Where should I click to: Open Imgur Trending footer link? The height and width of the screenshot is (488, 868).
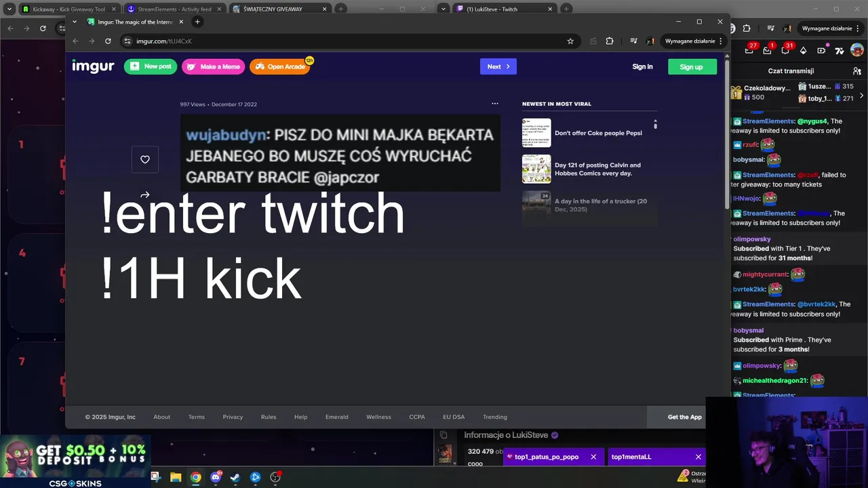tap(495, 417)
